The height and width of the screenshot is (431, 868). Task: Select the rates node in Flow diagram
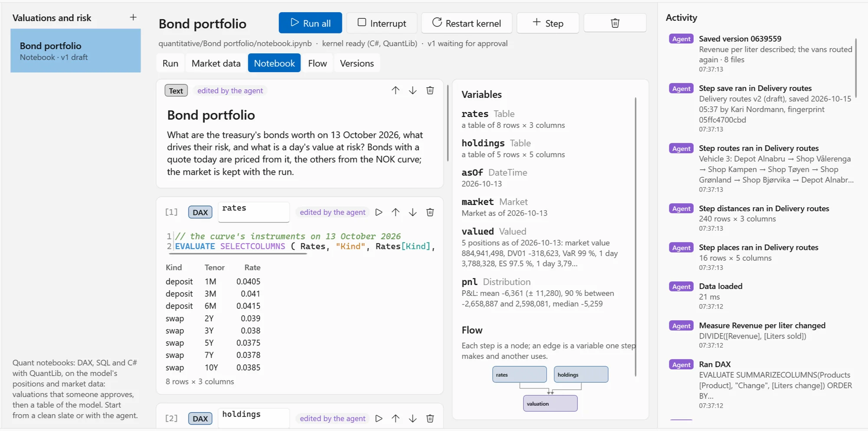pos(519,375)
